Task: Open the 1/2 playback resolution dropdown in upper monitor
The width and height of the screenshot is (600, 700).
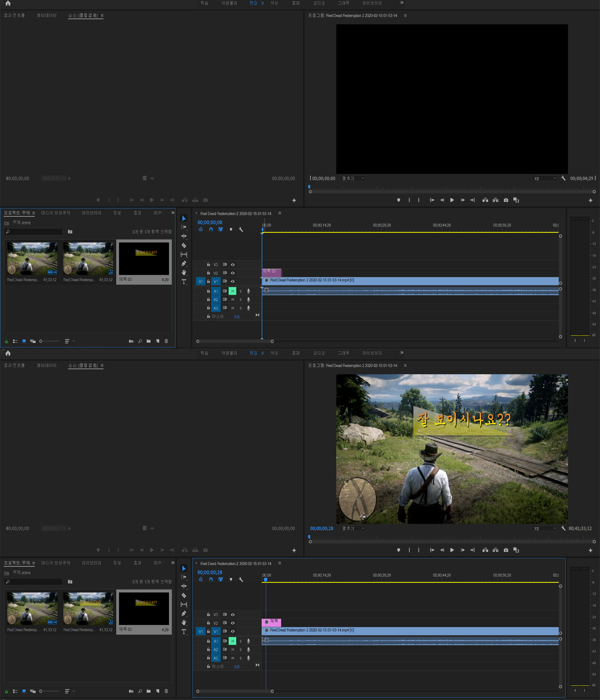Action: pos(544,178)
